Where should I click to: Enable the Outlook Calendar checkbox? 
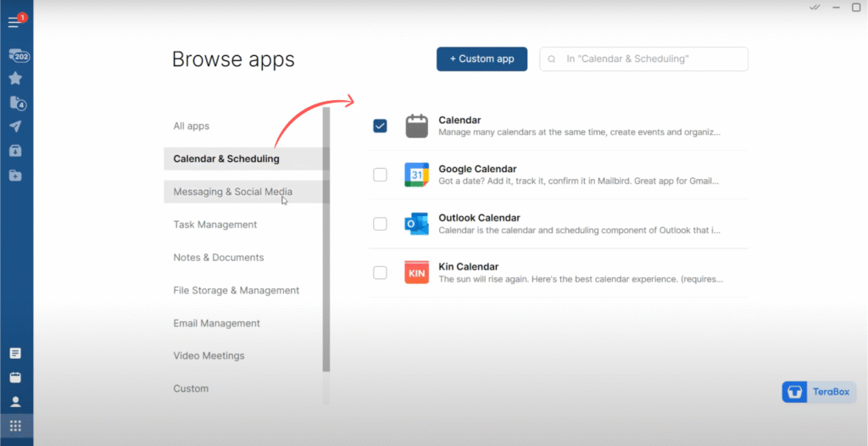coord(380,224)
